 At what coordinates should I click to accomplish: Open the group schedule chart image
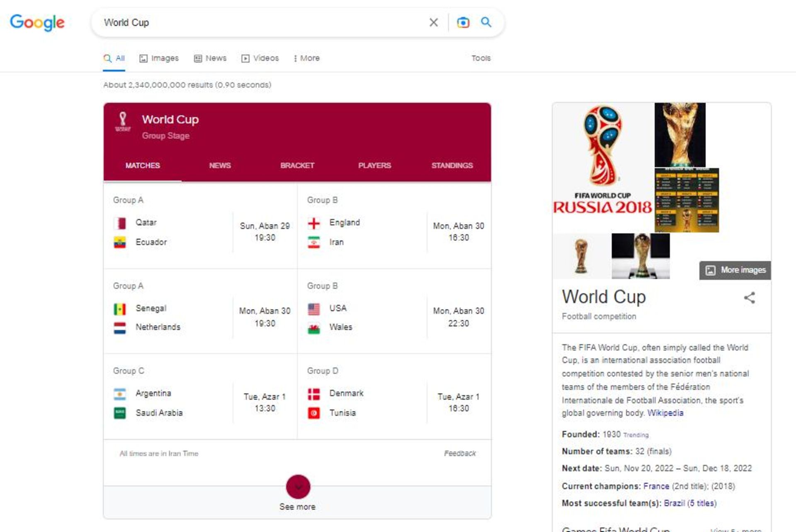pos(687,200)
